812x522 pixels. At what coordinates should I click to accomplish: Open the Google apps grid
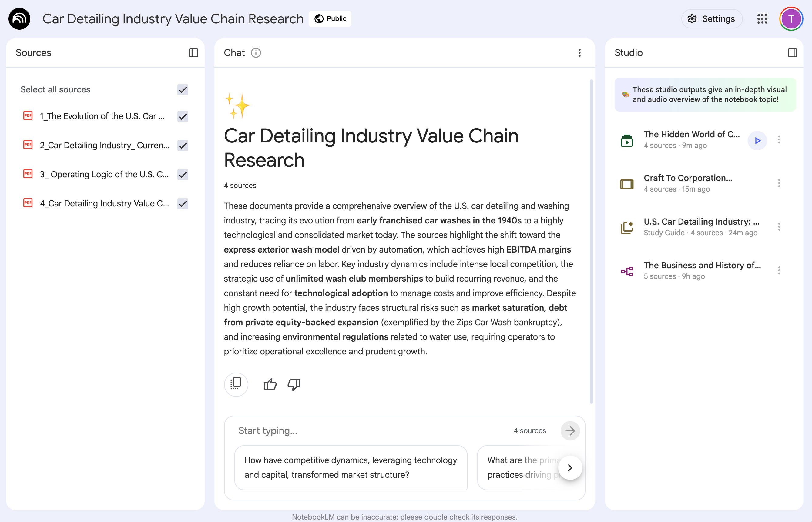[x=762, y=19]
